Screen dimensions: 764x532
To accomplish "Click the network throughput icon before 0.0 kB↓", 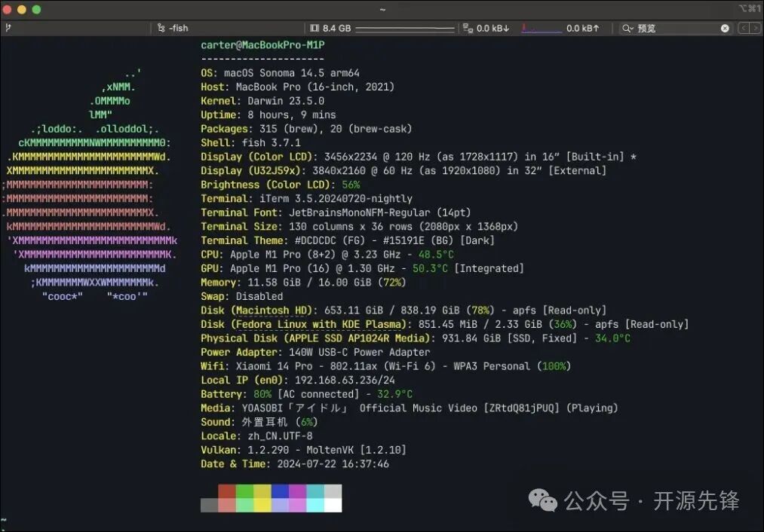I will pyautogui.click(x=468, y=28).
